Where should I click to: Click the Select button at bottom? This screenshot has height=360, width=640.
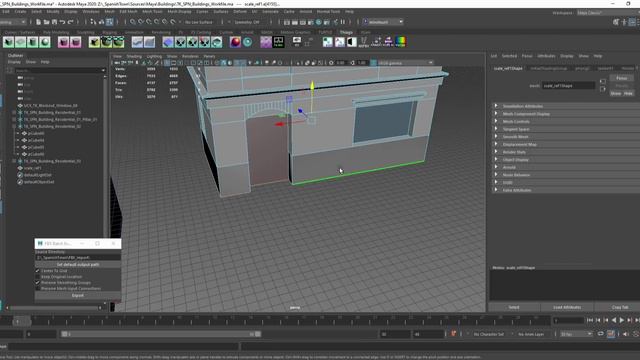coord(514,307)
